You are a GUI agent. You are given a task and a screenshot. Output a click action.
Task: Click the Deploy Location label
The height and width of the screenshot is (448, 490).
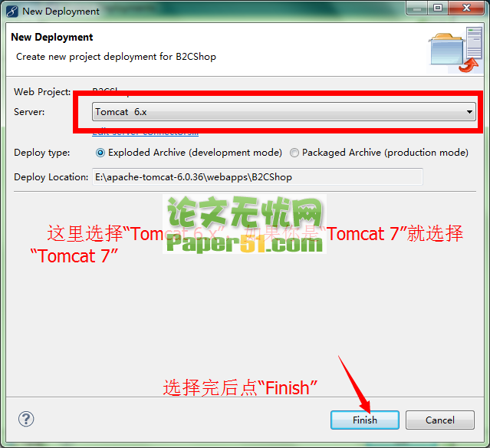51,177
